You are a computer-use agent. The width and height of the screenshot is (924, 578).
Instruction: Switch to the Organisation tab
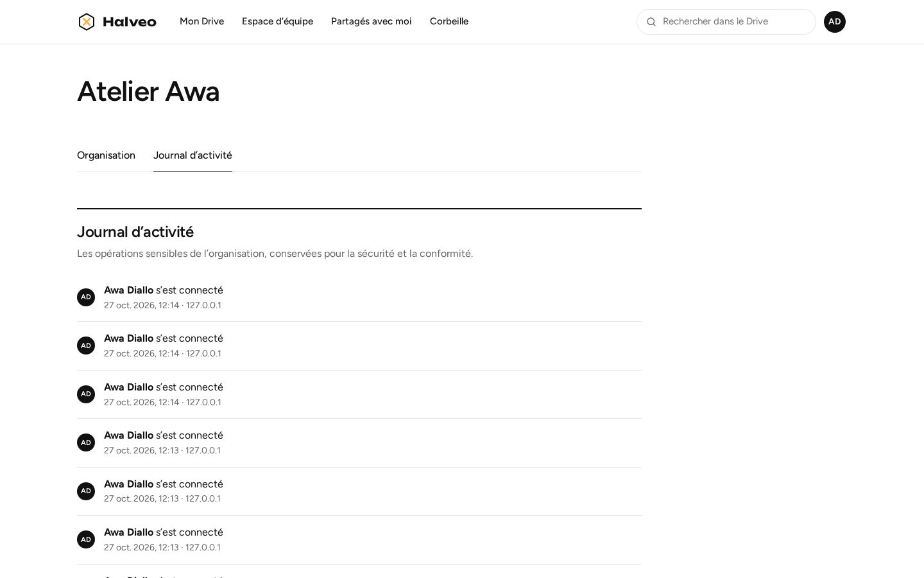106,155
